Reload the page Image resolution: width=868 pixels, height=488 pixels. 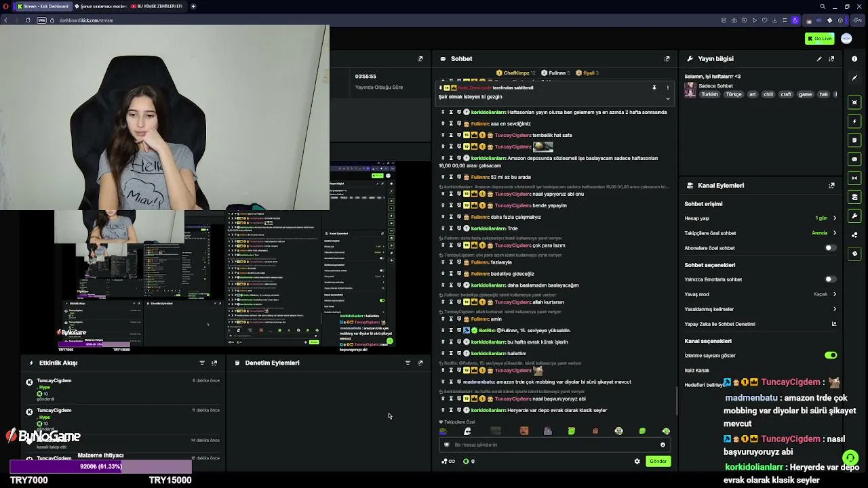(28, 20)
